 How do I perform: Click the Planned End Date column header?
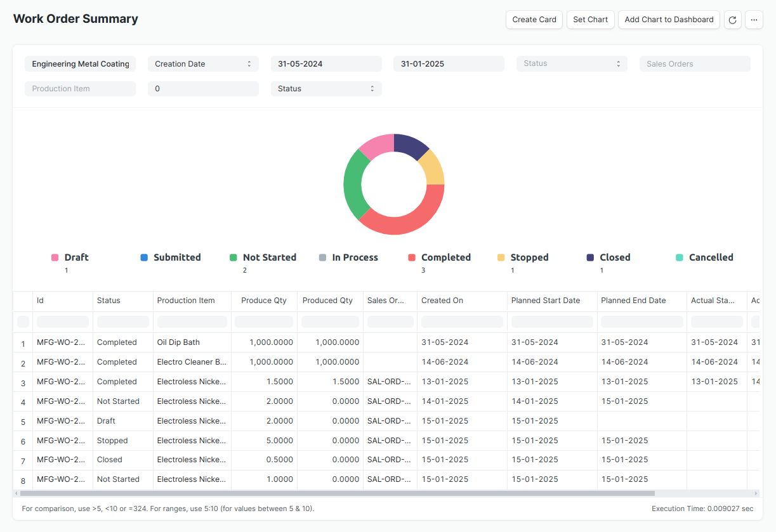(x=641, y=301)
